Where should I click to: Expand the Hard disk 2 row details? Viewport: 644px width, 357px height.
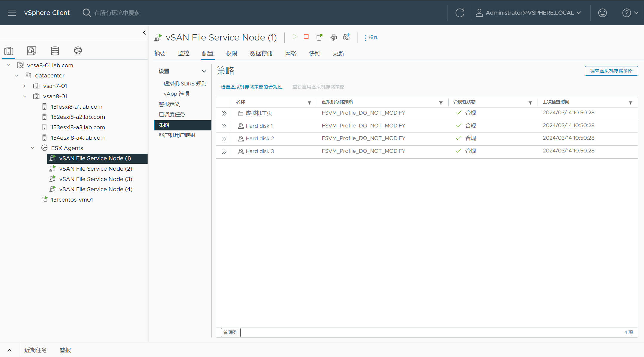click(x=224, y=139)
